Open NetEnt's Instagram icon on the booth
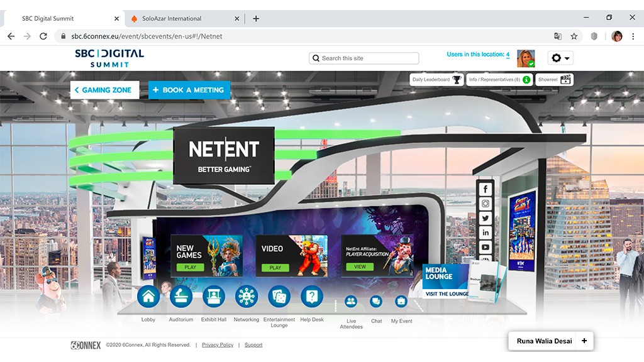 (x=485, y=204)
